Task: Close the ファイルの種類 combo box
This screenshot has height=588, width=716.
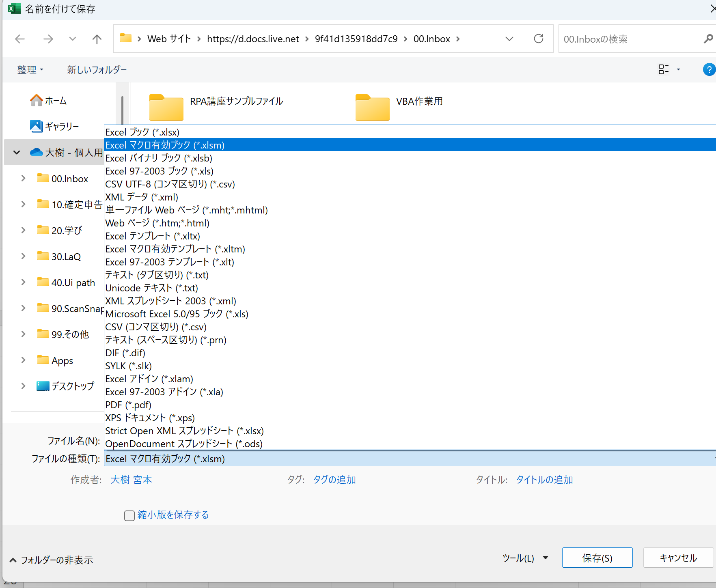Action: point(410,459)
